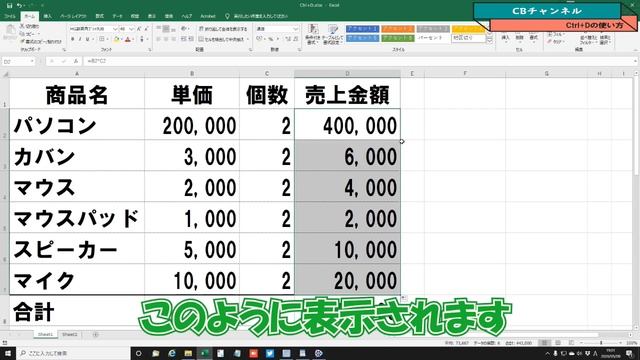Switch to Page Layout view in status bar

558,343
